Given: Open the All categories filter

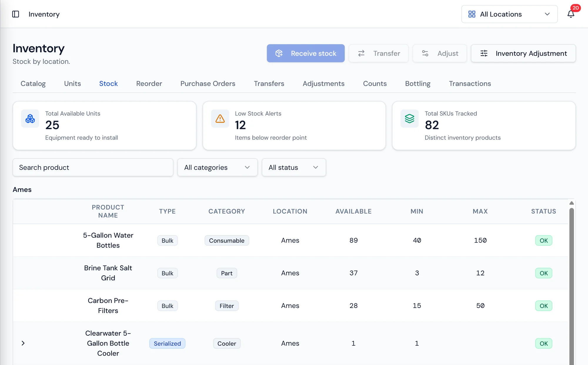Looking at the screenshot, I should coord(218,168).
